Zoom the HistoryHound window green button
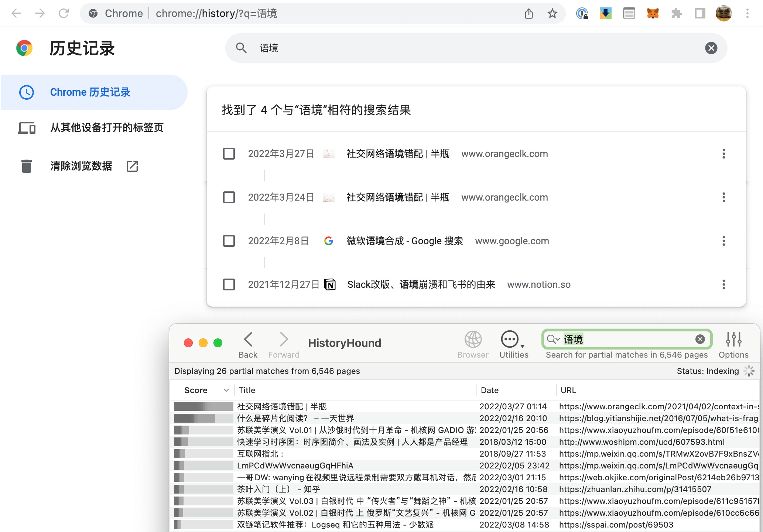 [x=218, y=343]
